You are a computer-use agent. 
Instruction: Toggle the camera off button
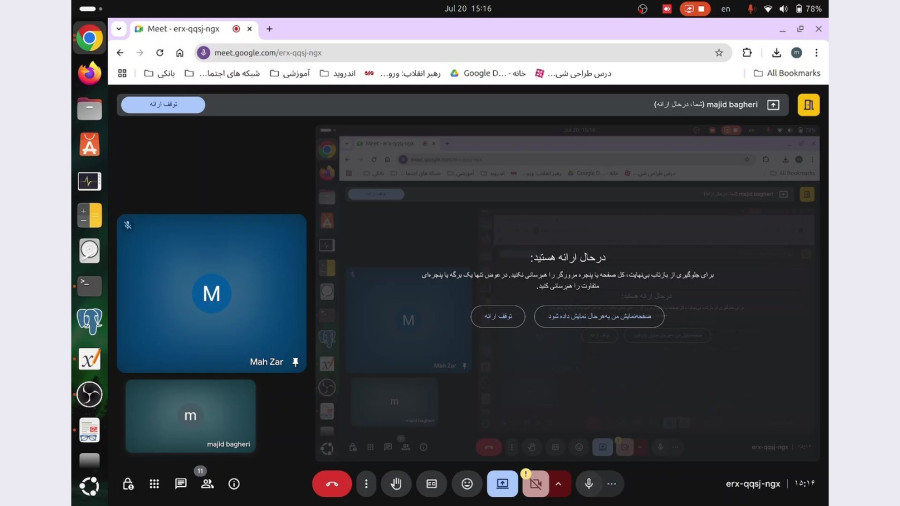tap(536, 484)
